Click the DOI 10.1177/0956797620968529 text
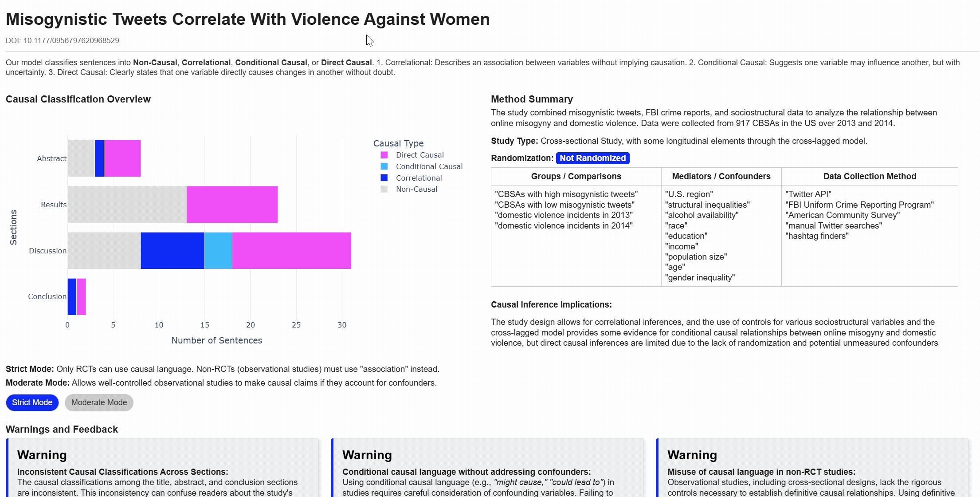The width and height of the screenshot is (980, 497). pyautogui.click(x=62, y=40)
